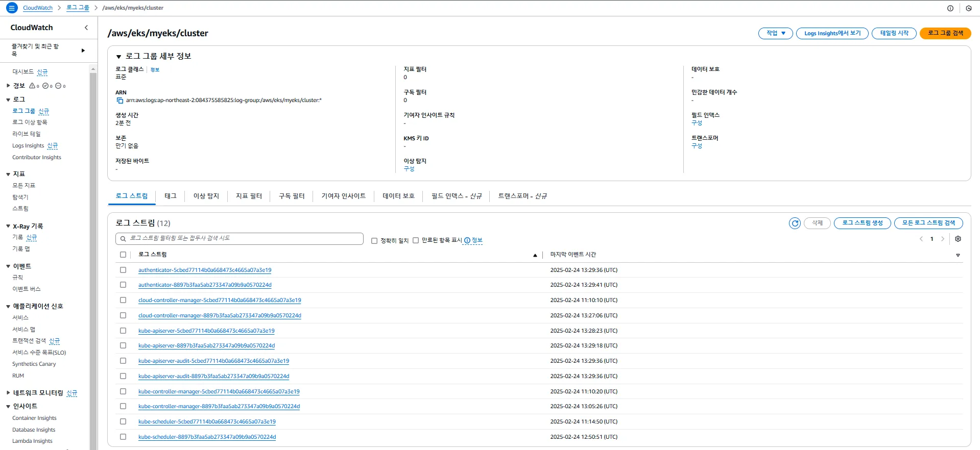
Task: Open the 작업 dropdown
Action: (775, 33)
